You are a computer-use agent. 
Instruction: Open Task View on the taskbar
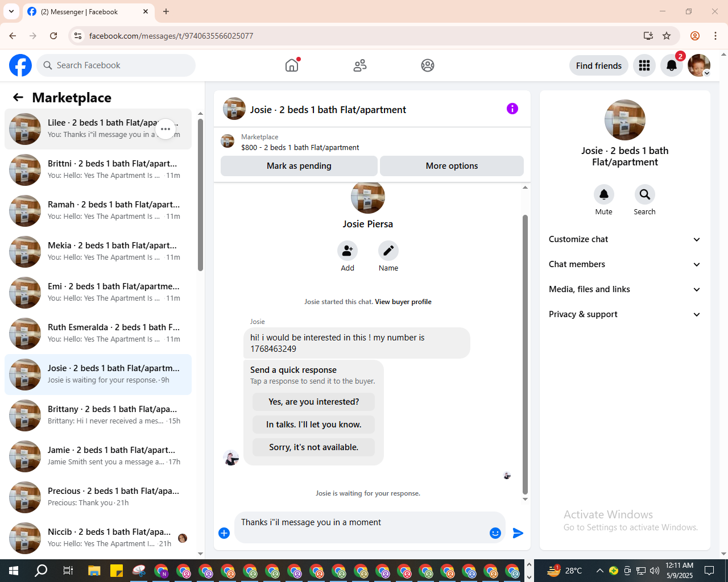68,571
